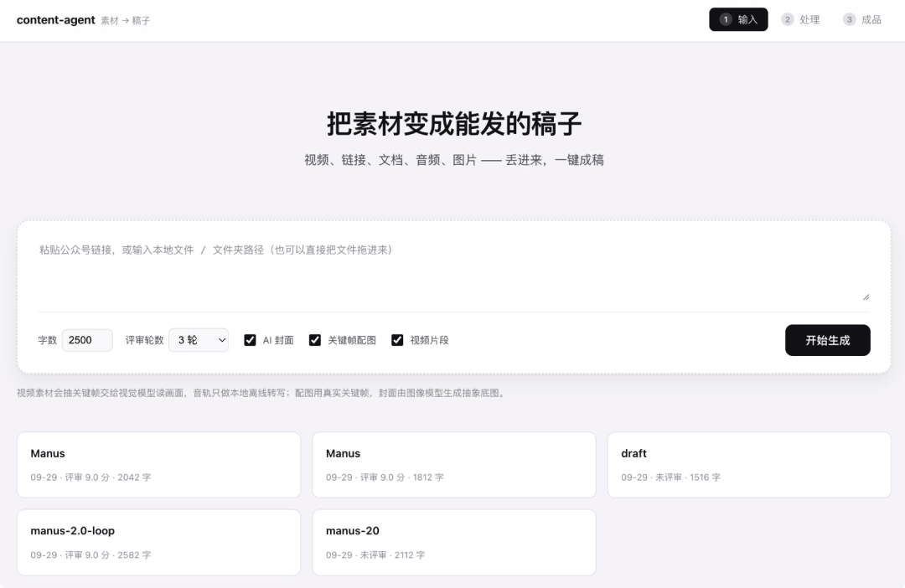Disable the 视频片段 checkbox
Viewport: 905px width, 588px height.
tap(397, 340)
